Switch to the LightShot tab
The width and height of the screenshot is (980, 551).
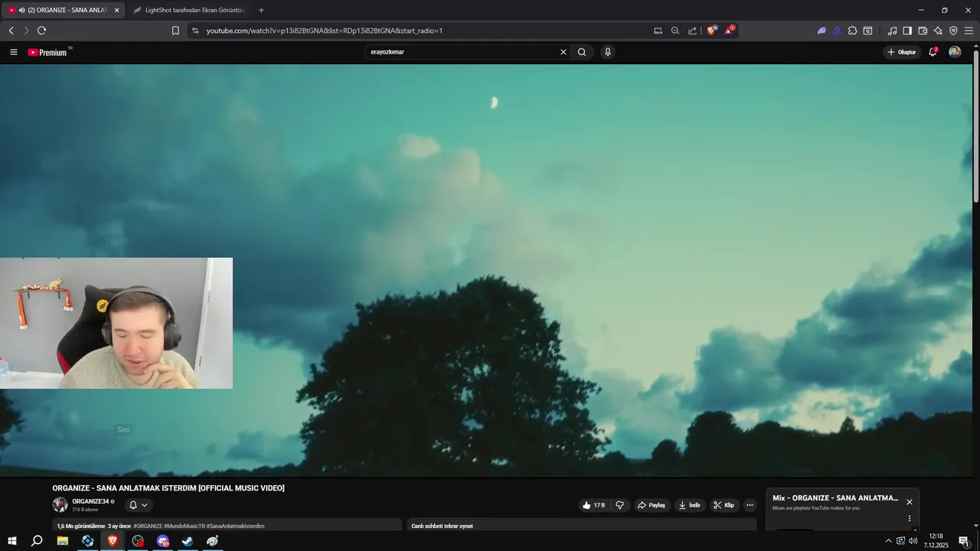[x=189, y=10]
